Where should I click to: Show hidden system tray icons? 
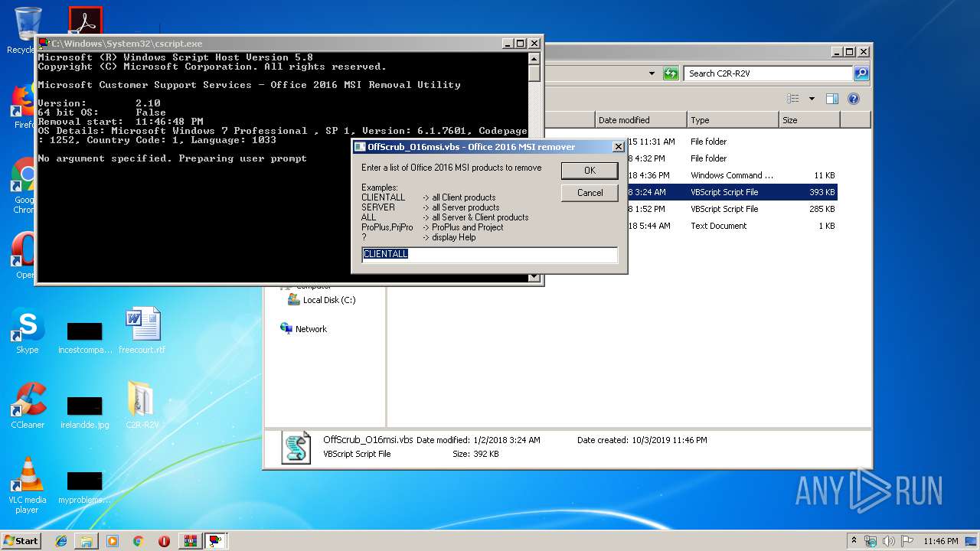(854, 541)
